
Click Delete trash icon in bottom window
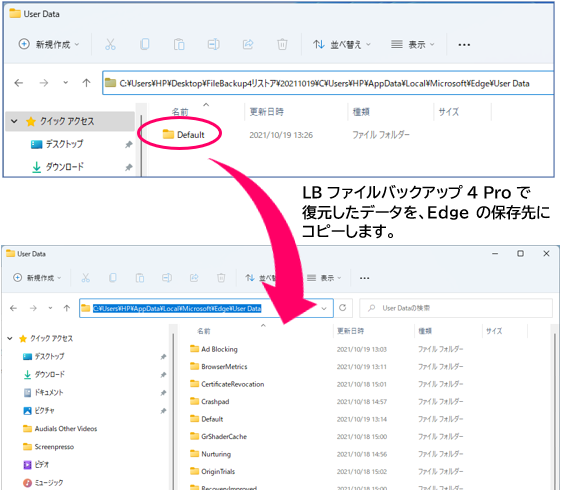coord(221,278)
